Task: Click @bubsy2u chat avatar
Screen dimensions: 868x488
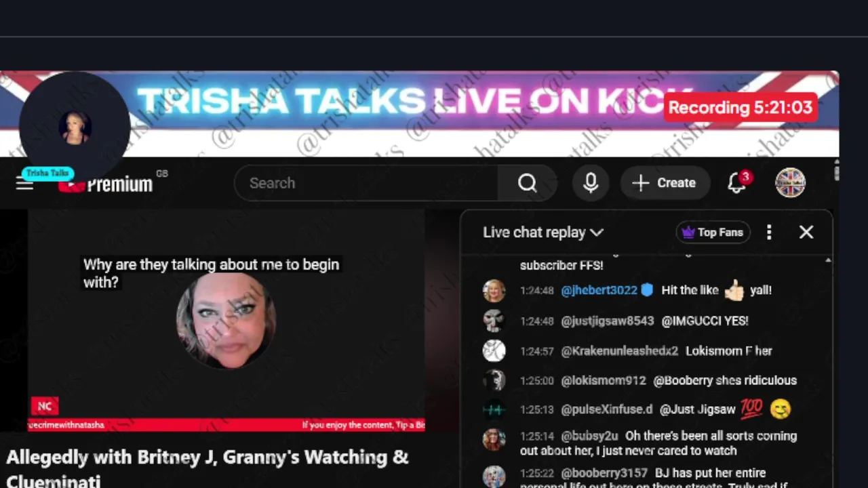Action: [x=494, y=439]
